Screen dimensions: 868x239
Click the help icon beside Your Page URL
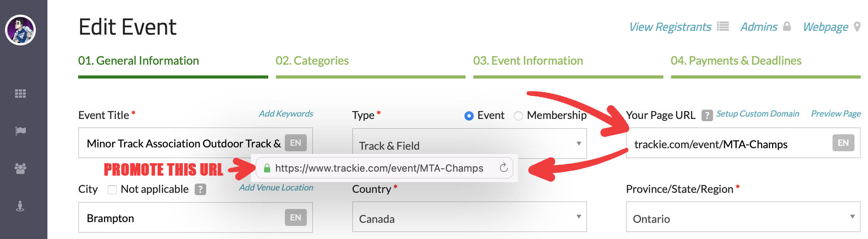[x=707, y=115]
